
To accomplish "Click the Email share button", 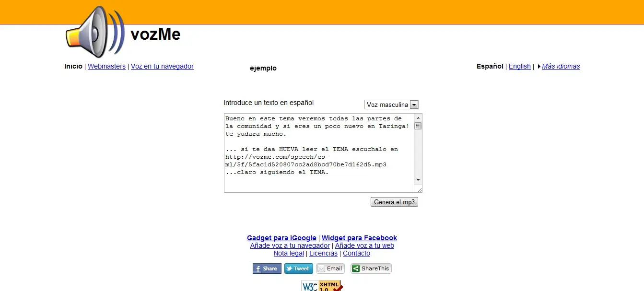I will point(330,268).
